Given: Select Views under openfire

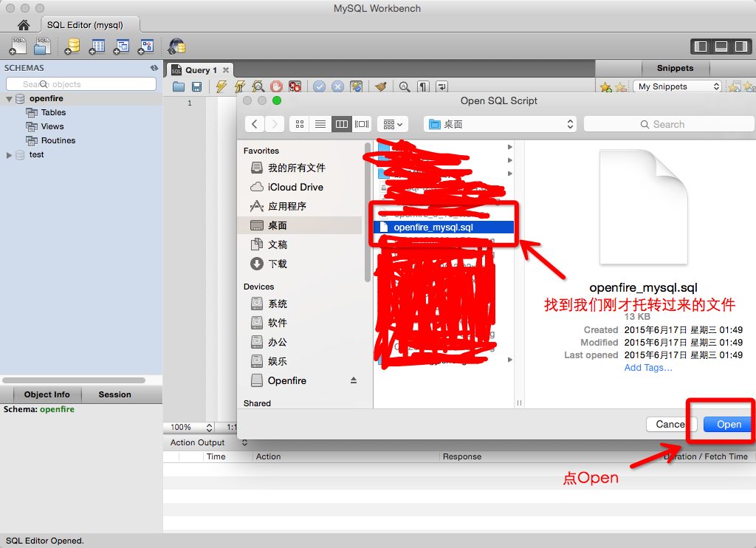Looking at the screenshot, I should pyautogui.click(x=52, y=126).
